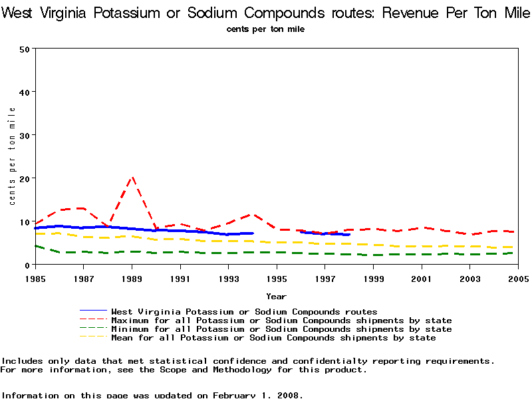Click the "Year" x-axis label

276,296
